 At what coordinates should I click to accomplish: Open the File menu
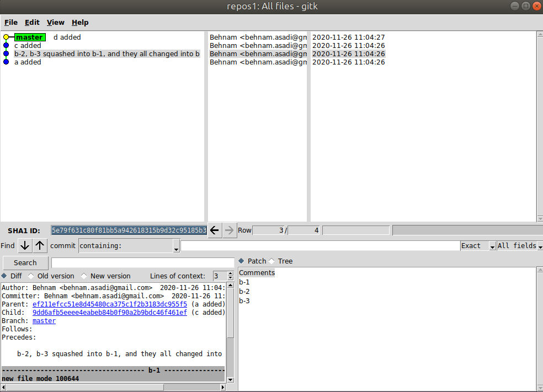[x=11, y=23]
